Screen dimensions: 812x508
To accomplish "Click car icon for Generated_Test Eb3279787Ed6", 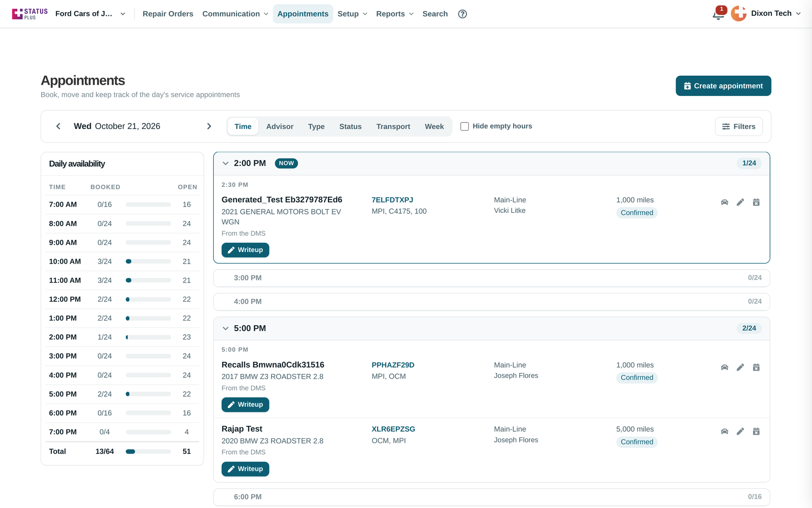I will [x=725, y=202].
